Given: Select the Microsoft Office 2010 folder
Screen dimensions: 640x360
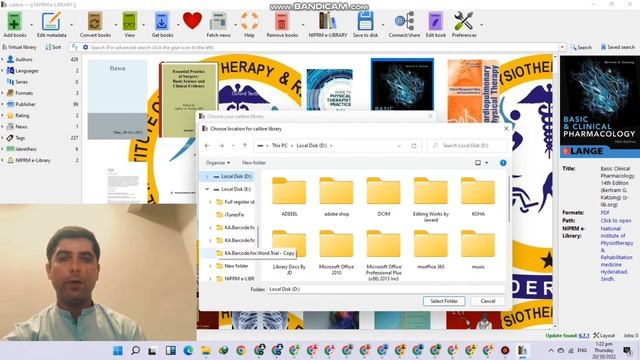Looking at the screenshot, I should 336,252.
